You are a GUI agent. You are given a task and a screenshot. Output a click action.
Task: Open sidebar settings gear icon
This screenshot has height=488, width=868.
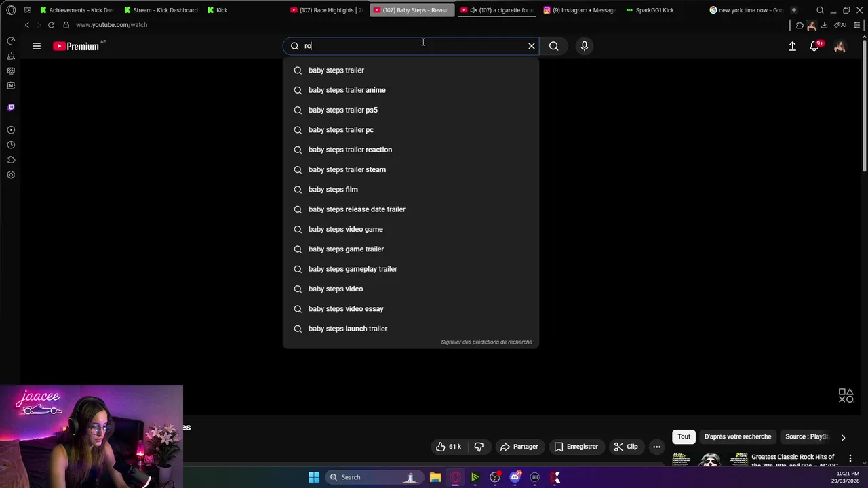(x=11, y=175)
